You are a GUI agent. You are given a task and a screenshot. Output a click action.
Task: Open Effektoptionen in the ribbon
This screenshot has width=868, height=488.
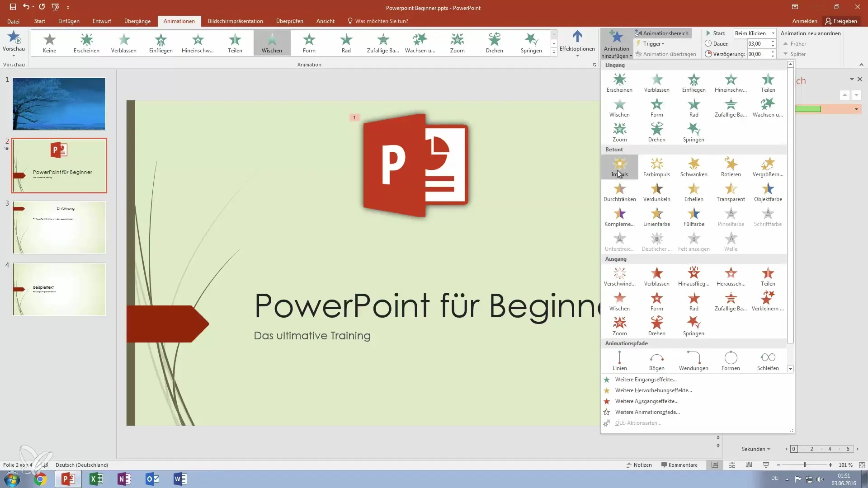[577, 43]
